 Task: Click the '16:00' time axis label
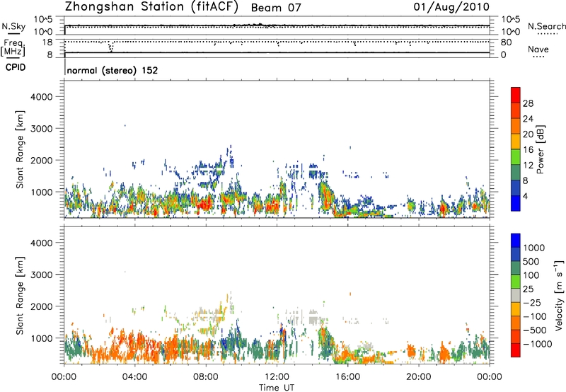(347, 377)
